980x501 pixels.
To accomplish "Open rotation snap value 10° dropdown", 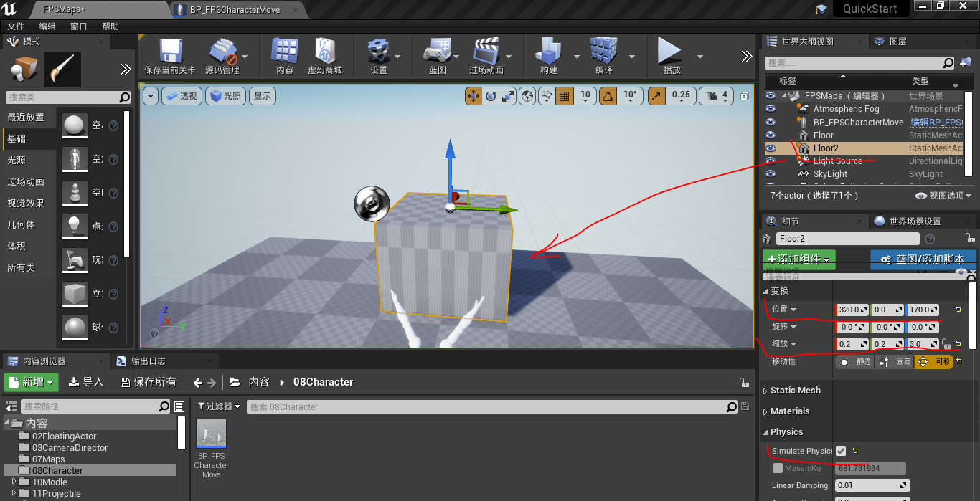I will tap(630, 95).
